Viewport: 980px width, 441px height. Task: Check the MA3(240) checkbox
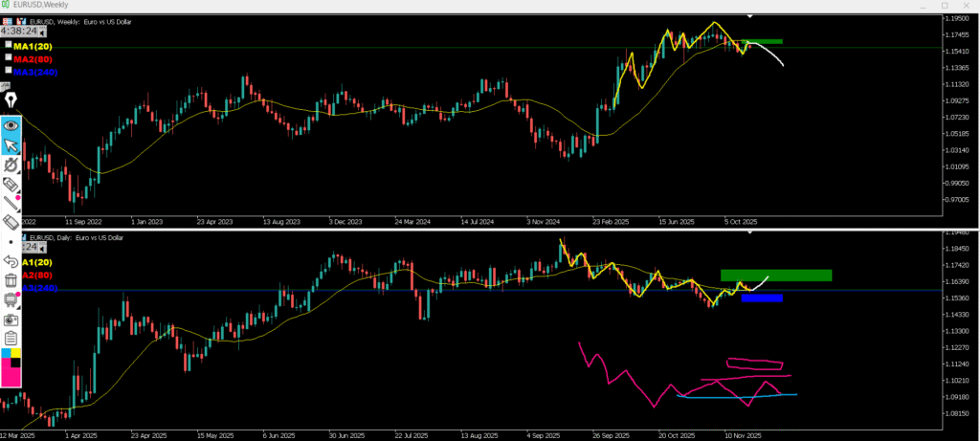(x=9, y=70)
